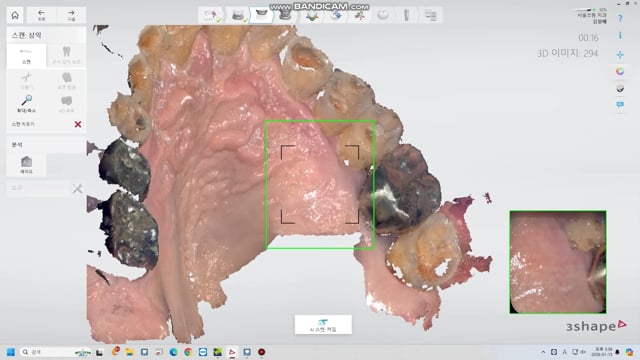The height and width of the screenshot is (360, 640).
Task: Click the greyed lock-surface tool beside scissors
Action: (x=66, y=80)
